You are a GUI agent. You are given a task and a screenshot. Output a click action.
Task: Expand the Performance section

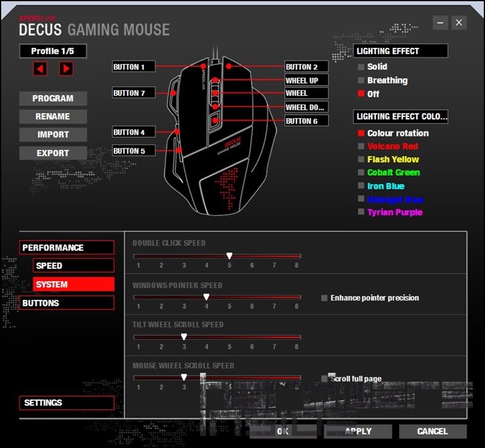click(x=67, y=247)
